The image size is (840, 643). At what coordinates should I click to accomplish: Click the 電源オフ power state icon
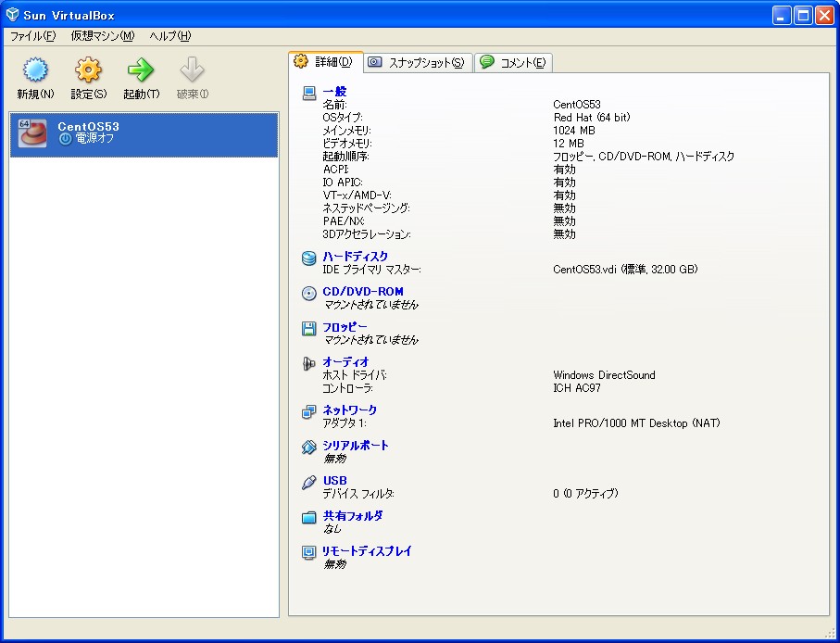66,139
